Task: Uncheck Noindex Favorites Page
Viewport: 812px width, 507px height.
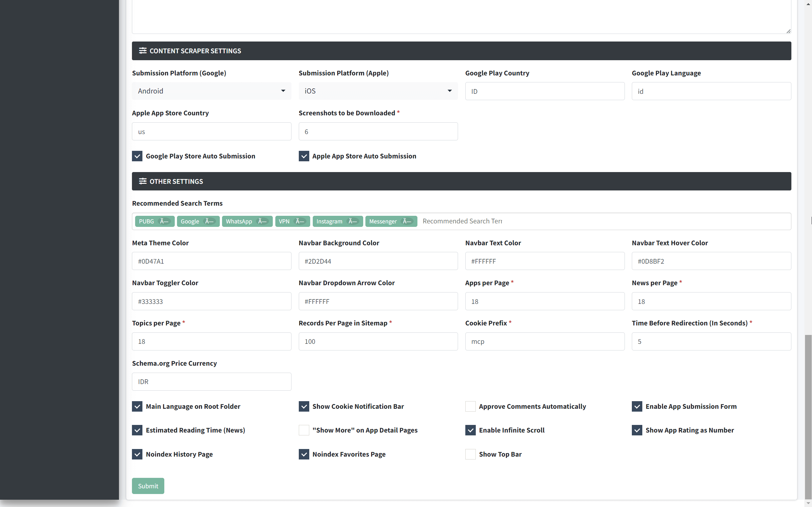Action: click(304, 454)
